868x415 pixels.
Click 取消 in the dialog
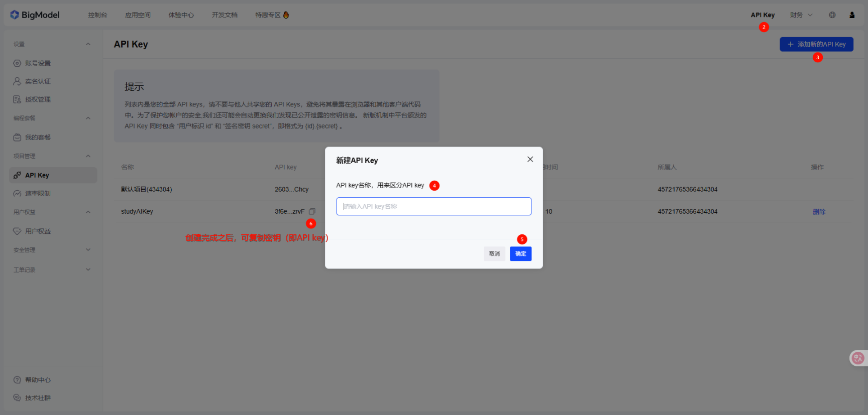pos(494,253)
